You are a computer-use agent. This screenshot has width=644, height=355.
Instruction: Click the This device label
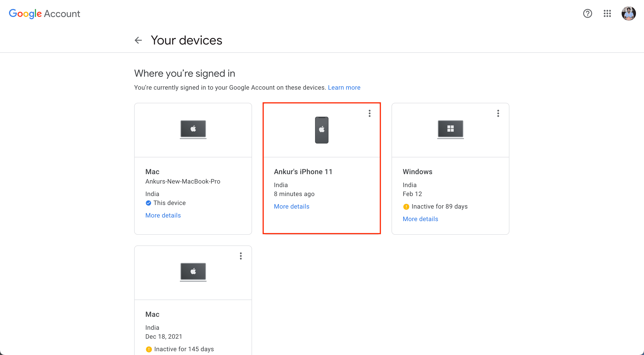coord(169,203)
